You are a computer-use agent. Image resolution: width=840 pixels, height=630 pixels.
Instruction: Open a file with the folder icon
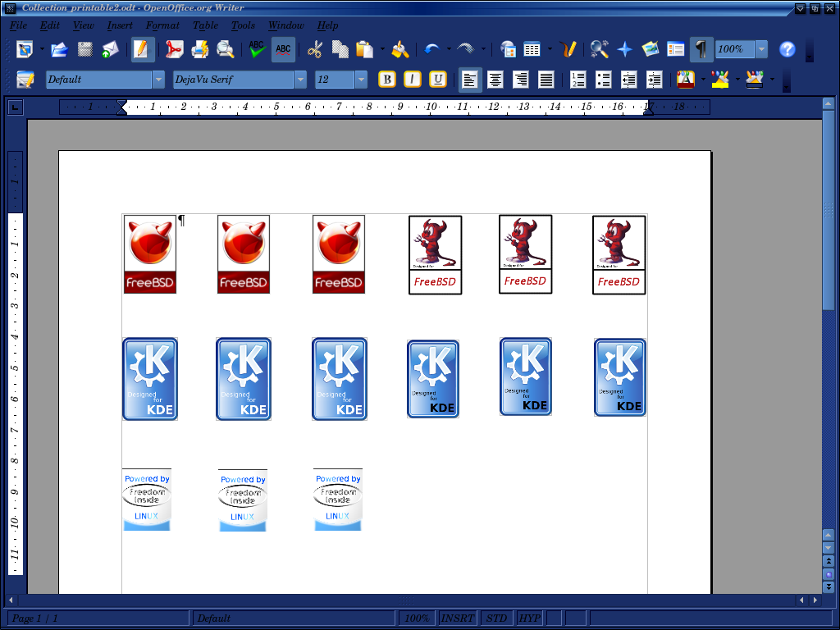tap(59, 49)
